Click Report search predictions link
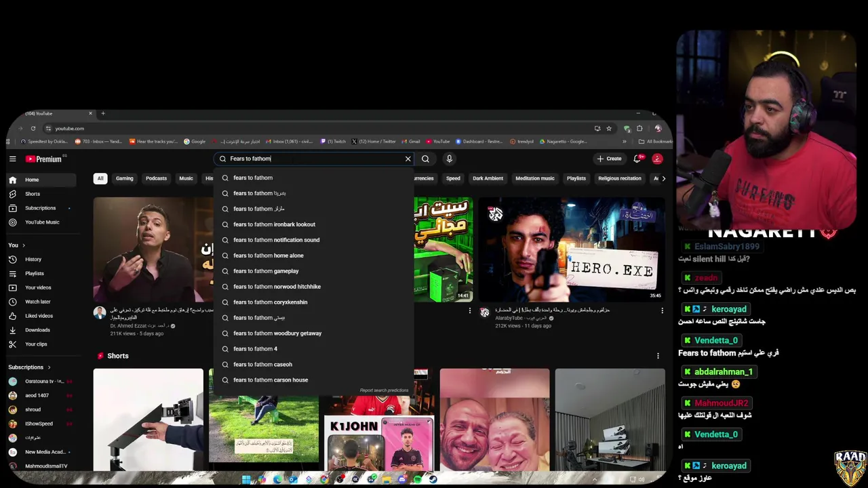Image resolution: width=868 pixels, height=488 pixels. [384, 390]
